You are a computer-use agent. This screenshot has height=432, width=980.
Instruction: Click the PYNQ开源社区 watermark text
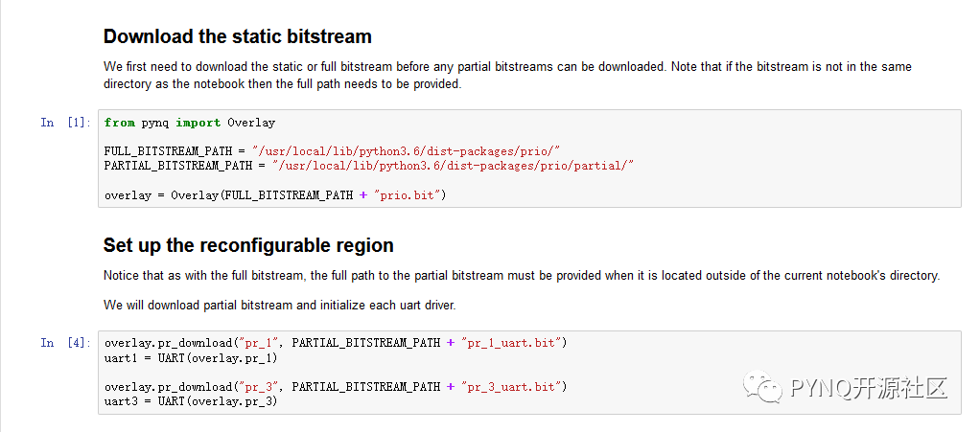(869, 388)
